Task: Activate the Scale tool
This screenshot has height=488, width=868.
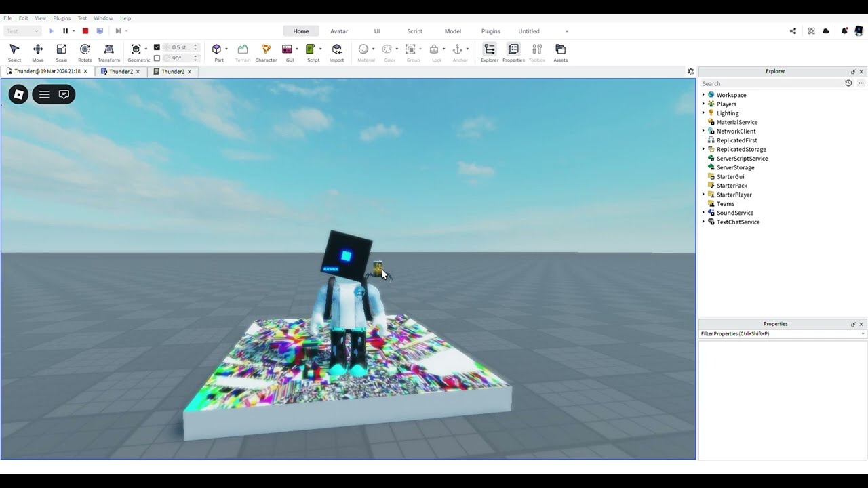Action: (x=61, y=52)
